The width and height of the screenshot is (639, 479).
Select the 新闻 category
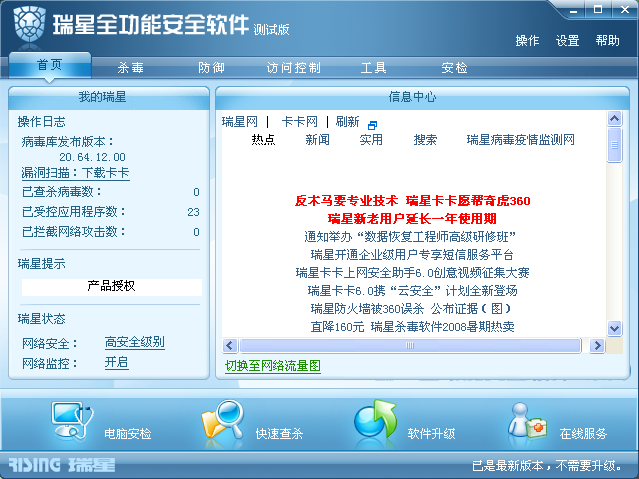[317, 140]
